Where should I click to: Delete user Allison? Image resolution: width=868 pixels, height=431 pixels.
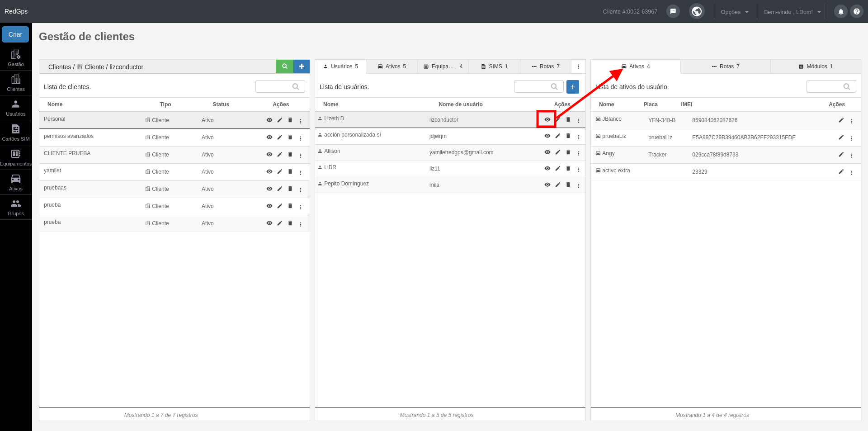coord(568,152)
